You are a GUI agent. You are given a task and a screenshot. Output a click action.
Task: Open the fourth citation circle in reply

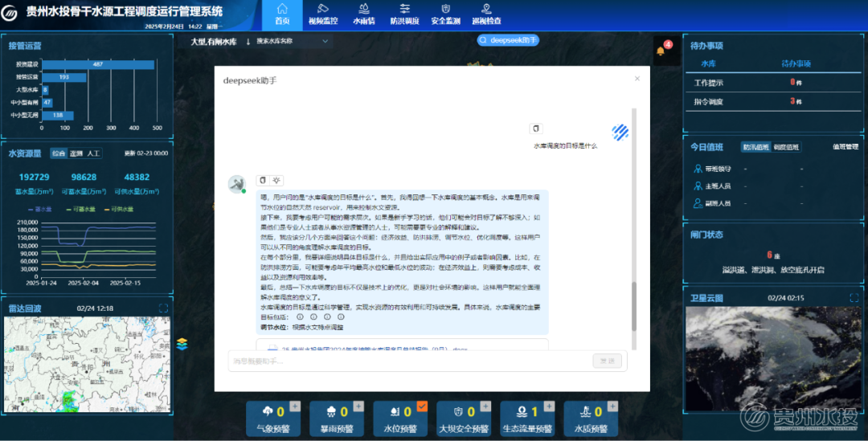341,317
